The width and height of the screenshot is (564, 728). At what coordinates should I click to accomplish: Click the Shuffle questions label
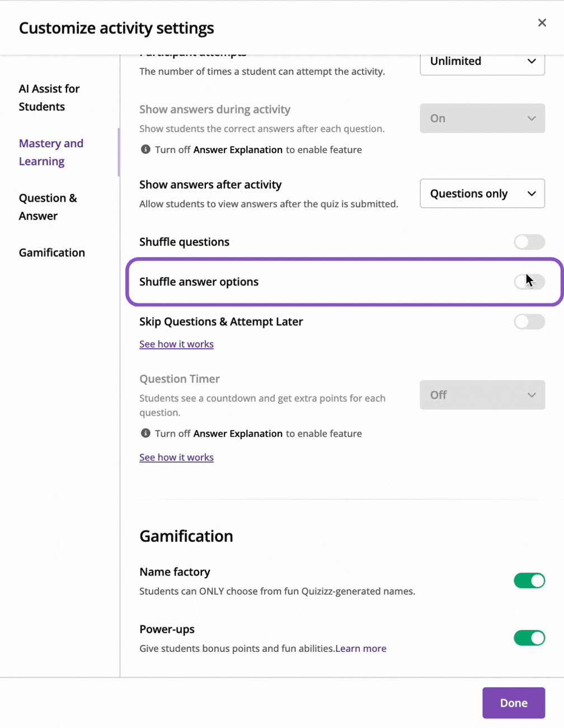click(184, 242)
